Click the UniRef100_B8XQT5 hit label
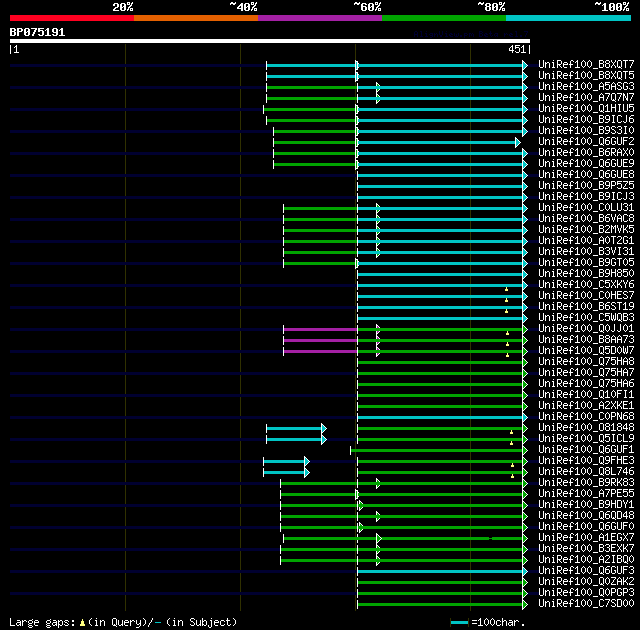Image resolution: width=640 pixels, height=630 pixels. point(586,75)
